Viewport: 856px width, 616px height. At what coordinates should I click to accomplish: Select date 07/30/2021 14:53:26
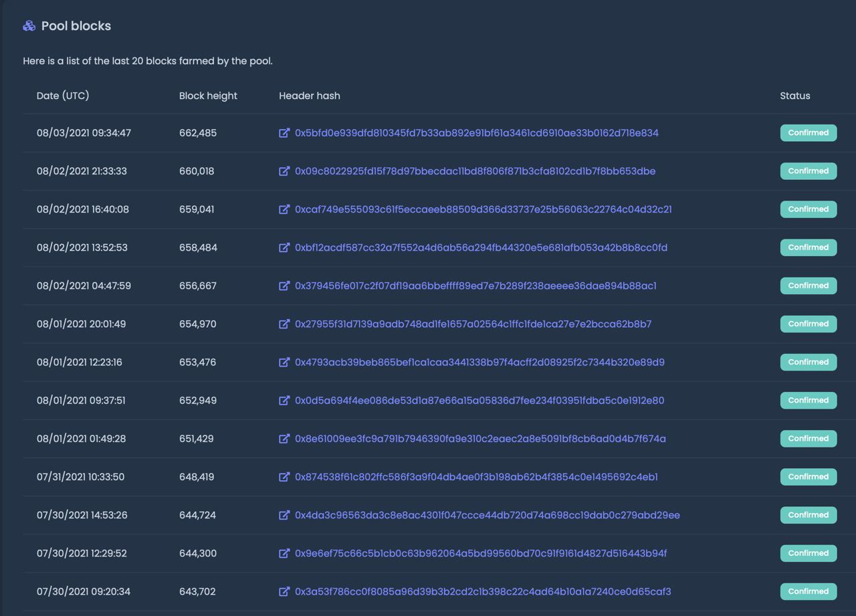pos(82,515)
